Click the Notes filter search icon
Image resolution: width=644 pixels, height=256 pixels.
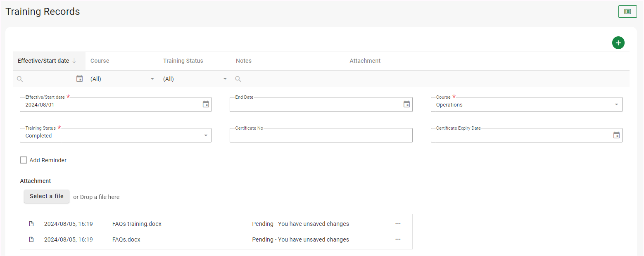(x=238, y=79)
